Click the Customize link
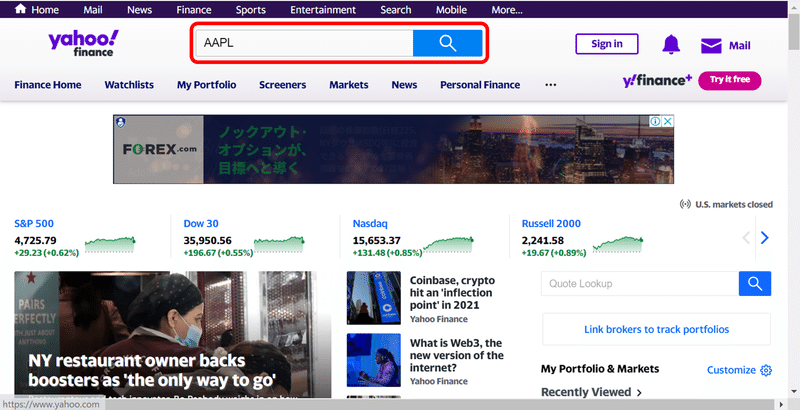This screenshot has width=800, height=410. pyautogui.click(x=731, y=370)
